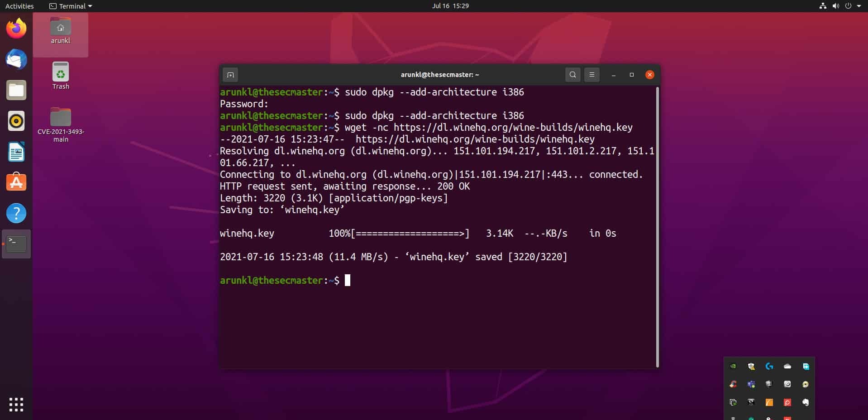Click the red square P tray icon
Image resolution: width=868 pixels, height=420 pixels.
787,402
